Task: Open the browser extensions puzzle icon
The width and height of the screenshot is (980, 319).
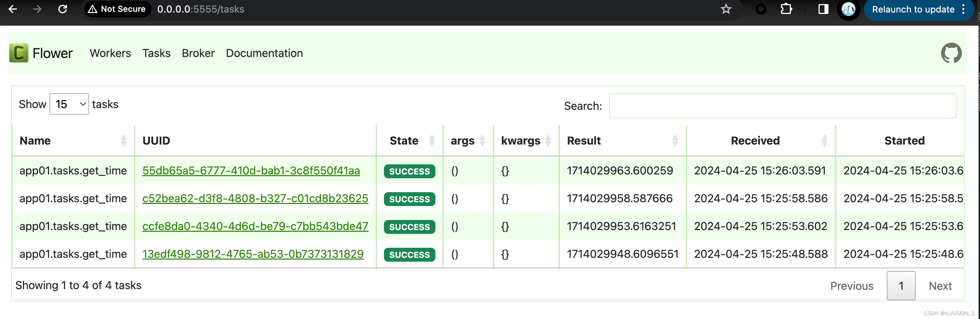Action: click(786, 9)
